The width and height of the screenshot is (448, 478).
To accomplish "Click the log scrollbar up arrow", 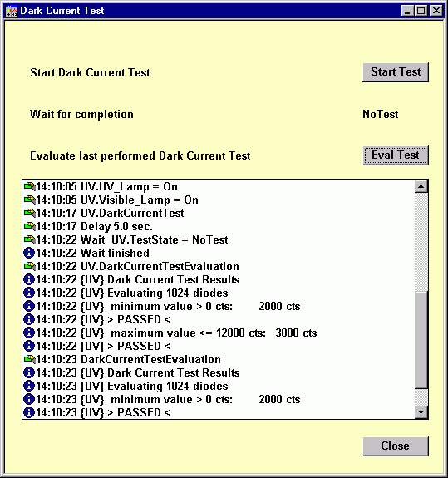I will point(421,186).
